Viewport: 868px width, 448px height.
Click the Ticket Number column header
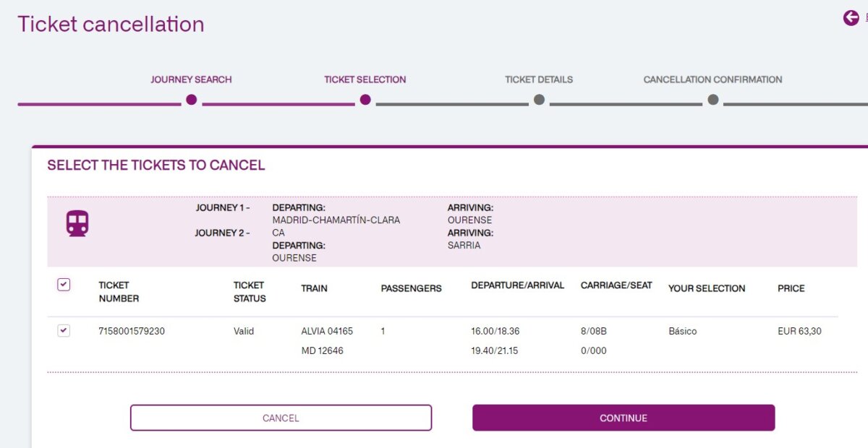pyautogui.click(x=119, y=292)
